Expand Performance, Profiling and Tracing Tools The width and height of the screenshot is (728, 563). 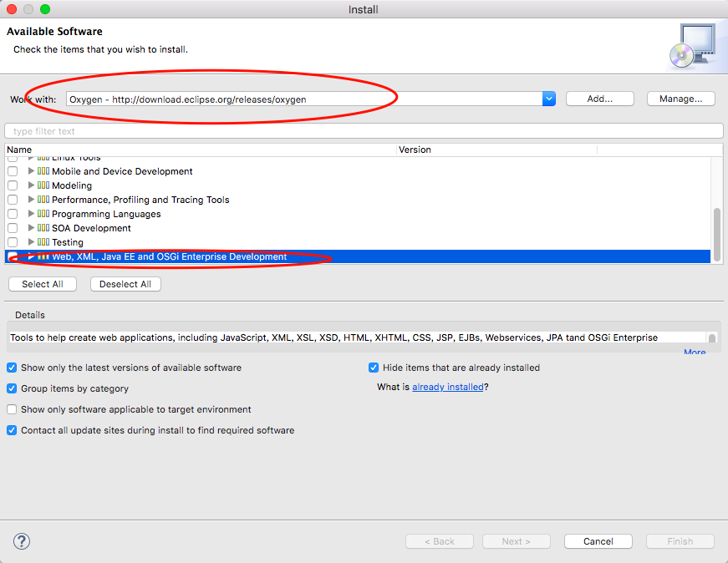tap(31, 199)
